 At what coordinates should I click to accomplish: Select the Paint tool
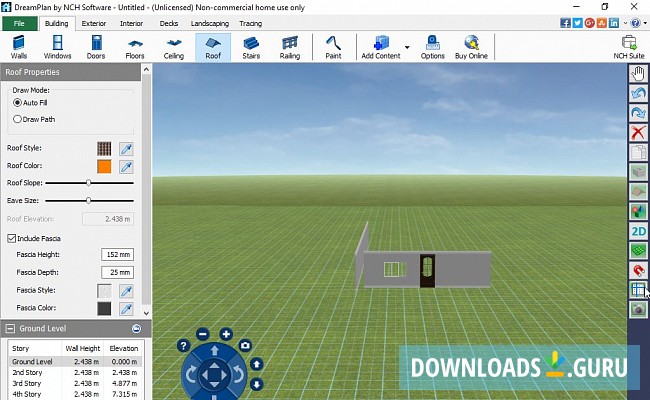point(333,47)
